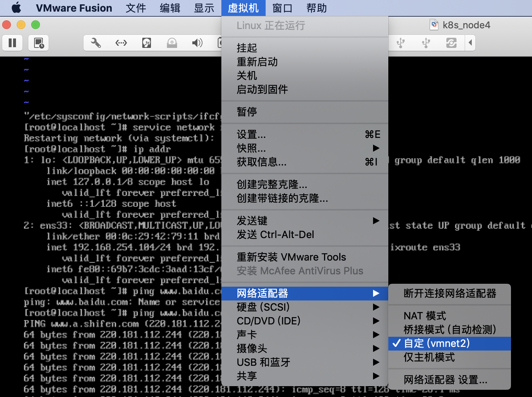The width and height of the screenshot is (532, 397).
Task: Open the Apple menu
Action: 16,8
